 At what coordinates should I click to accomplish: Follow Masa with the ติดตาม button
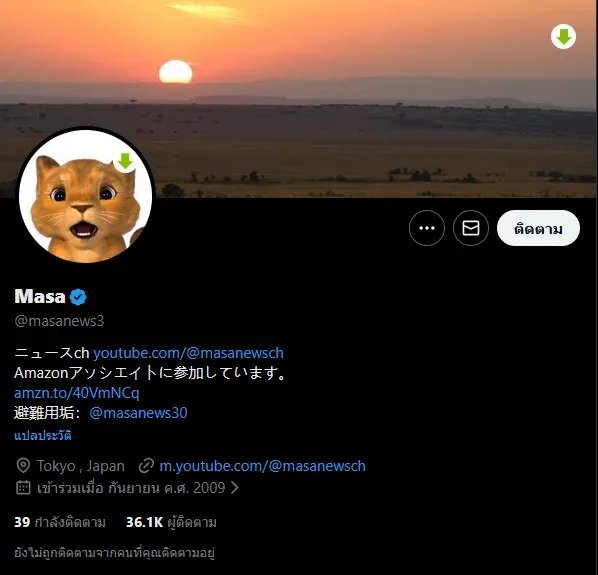point(538,228)
